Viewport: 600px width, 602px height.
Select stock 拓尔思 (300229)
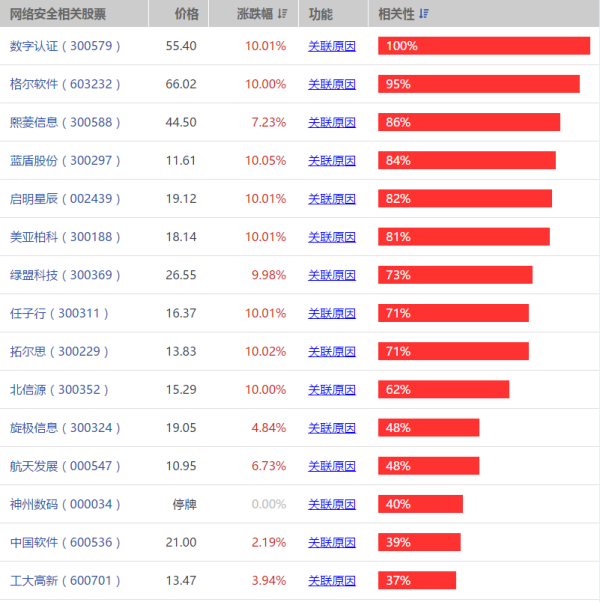pos(59,351)
